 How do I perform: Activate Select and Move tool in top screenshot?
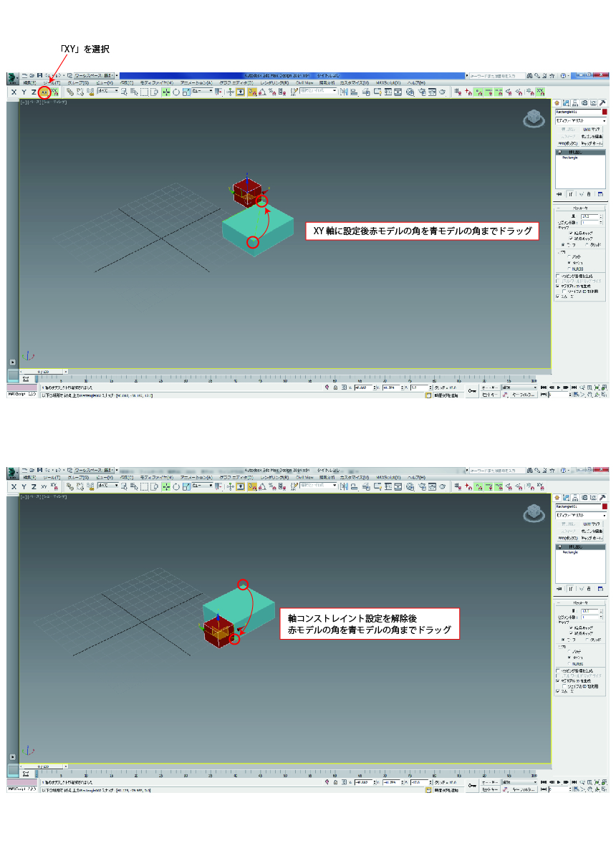point(166,92)
